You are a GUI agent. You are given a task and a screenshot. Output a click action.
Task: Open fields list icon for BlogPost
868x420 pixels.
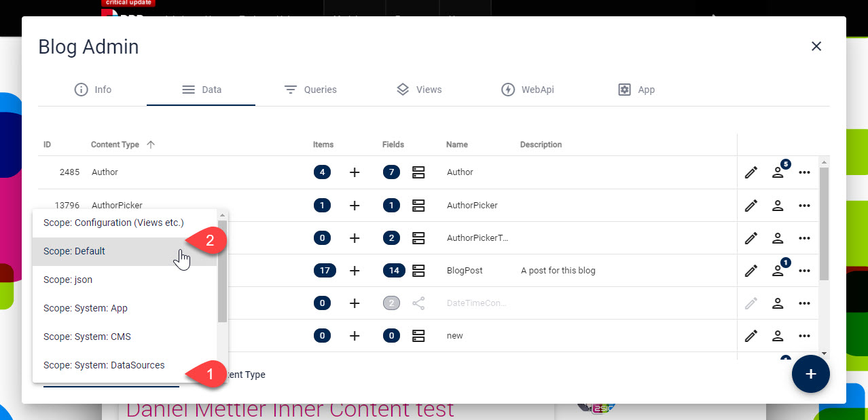tap(418, 270)
